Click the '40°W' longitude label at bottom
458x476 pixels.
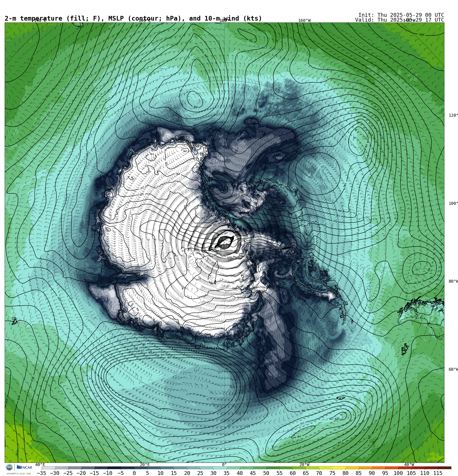(409, 465)
